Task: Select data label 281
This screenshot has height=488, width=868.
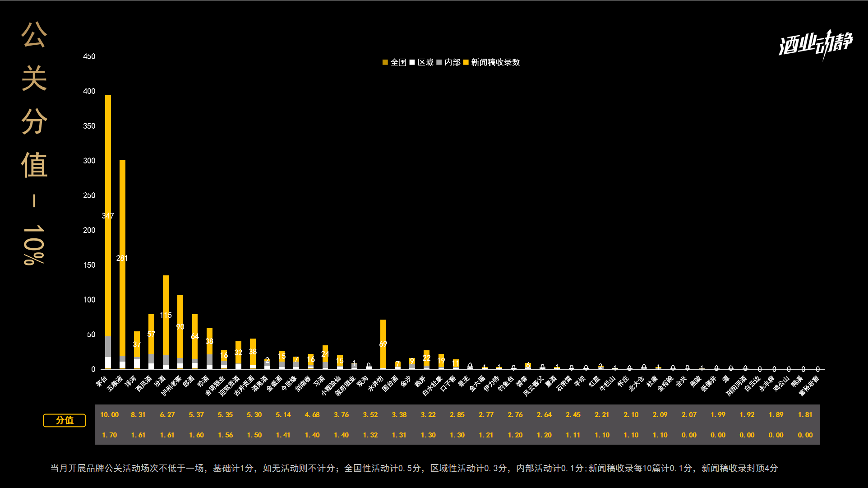Action: tap(122, 258)
